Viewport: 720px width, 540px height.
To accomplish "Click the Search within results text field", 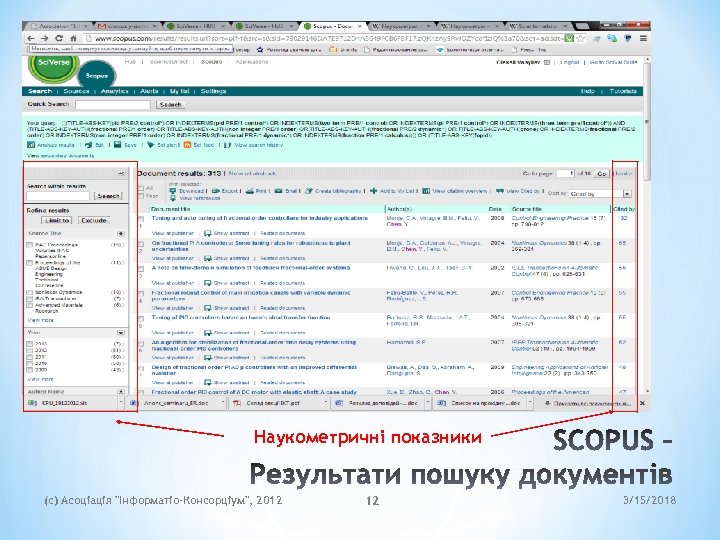I will tap(58, 196).
